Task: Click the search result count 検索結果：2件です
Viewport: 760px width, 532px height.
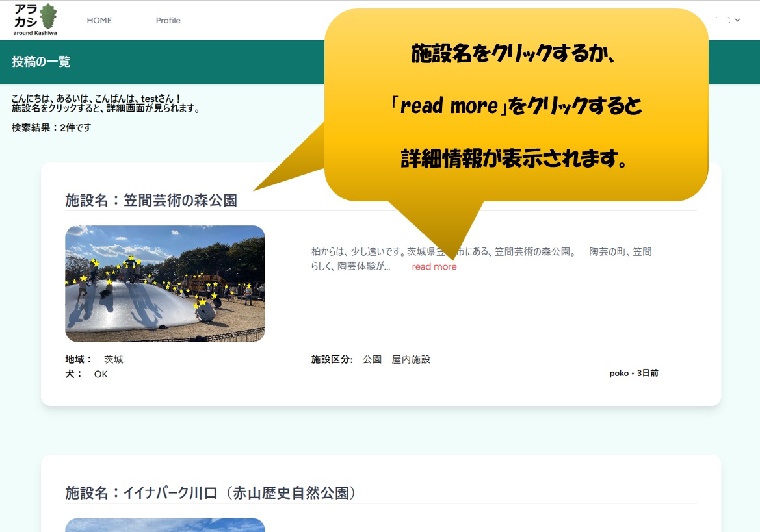Action: point(51,128)
